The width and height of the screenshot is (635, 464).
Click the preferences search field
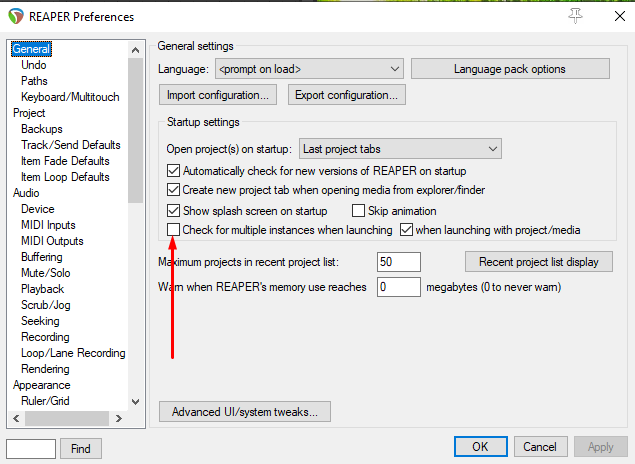click(x=31, y=449)
